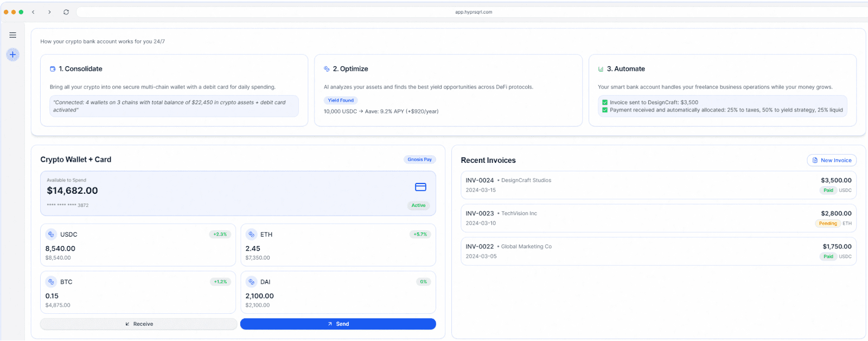Viewport: 868px width, 341px height.
Task: Click the app.hyprsqrl.com address bar
Action: click(473, 12)
